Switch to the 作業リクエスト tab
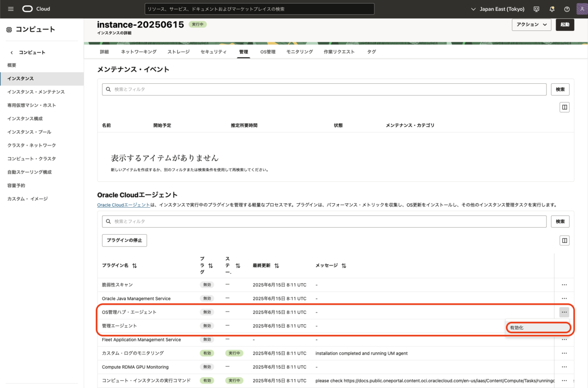Viewport: 588px width, 388px height. click(x=339, y=51)
